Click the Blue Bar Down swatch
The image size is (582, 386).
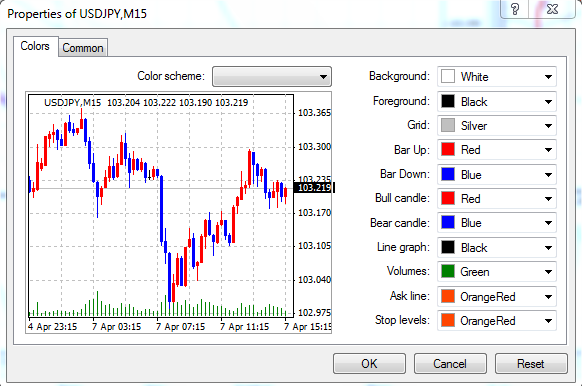pyautogui.click(x=448, y=174)
